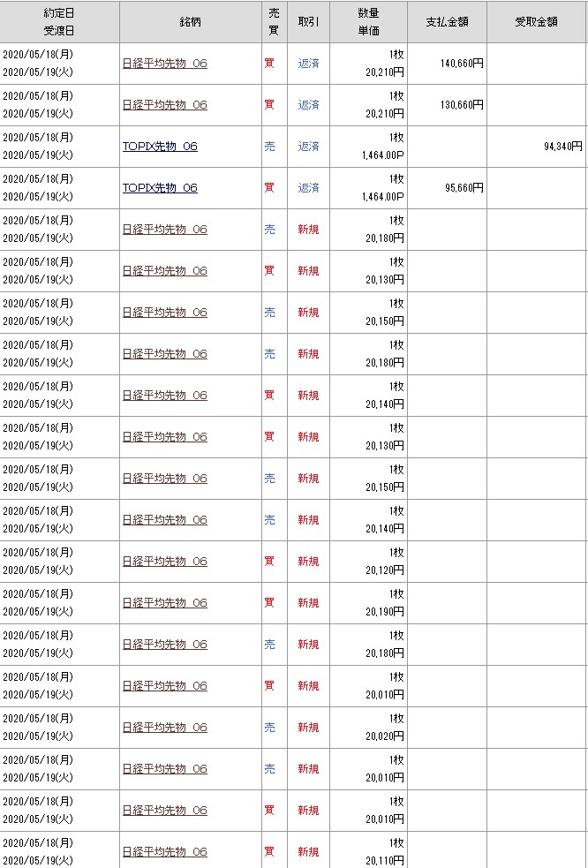Click the 数量 単価 column header
Image resolution: width=588 pixels, height=868 pixels.
click(x=368, y=21)
